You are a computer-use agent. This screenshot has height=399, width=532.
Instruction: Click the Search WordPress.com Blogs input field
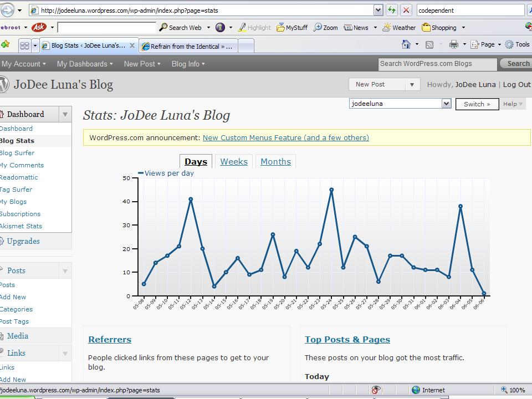tap(437, 64)
